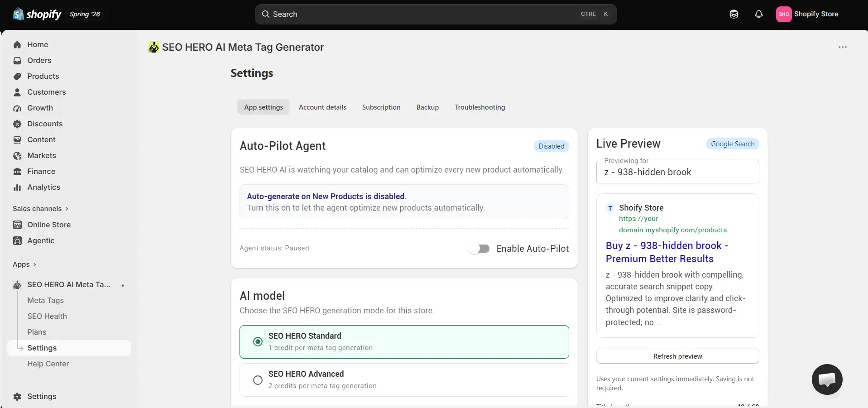Click 'Auto-generate on New Products is disabled.' notice
The width and height of the screenshot is (868, 408).
326,197
